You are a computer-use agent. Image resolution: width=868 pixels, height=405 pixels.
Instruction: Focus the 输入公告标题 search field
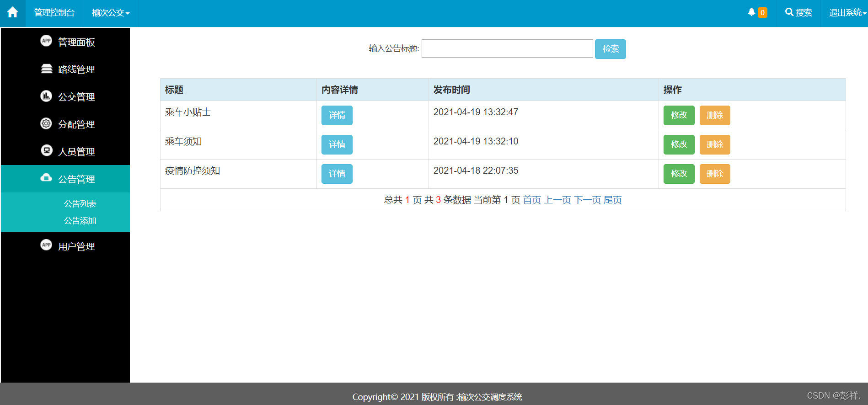tap(507, 48)
